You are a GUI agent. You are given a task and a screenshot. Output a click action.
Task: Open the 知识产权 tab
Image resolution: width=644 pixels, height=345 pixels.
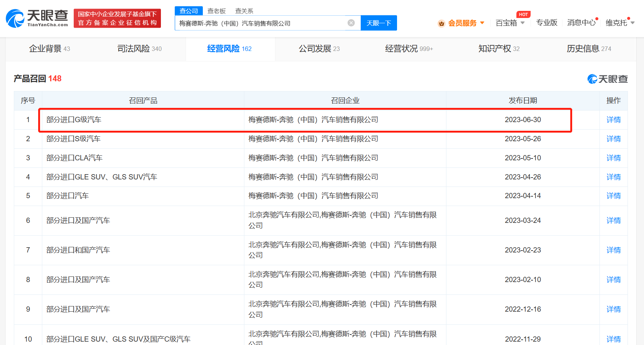[x=498, y=49]
